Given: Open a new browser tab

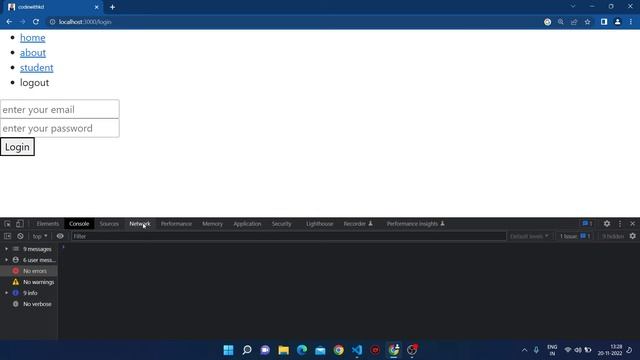Looking at the screenshot, I should (112, 7).
